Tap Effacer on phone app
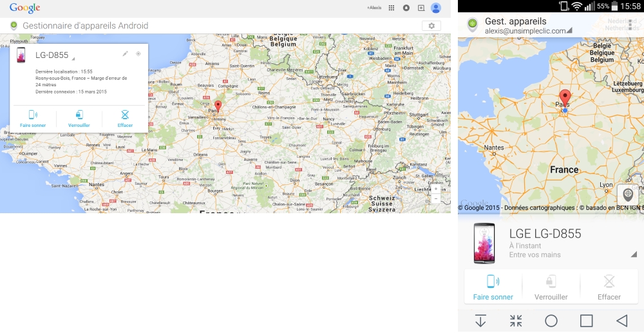The image size is (644, 333). (x=609, y=287)
